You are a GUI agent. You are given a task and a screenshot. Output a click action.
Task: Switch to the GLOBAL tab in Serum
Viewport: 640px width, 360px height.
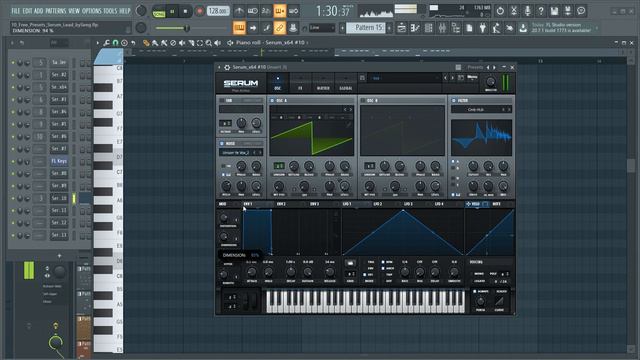346,83
